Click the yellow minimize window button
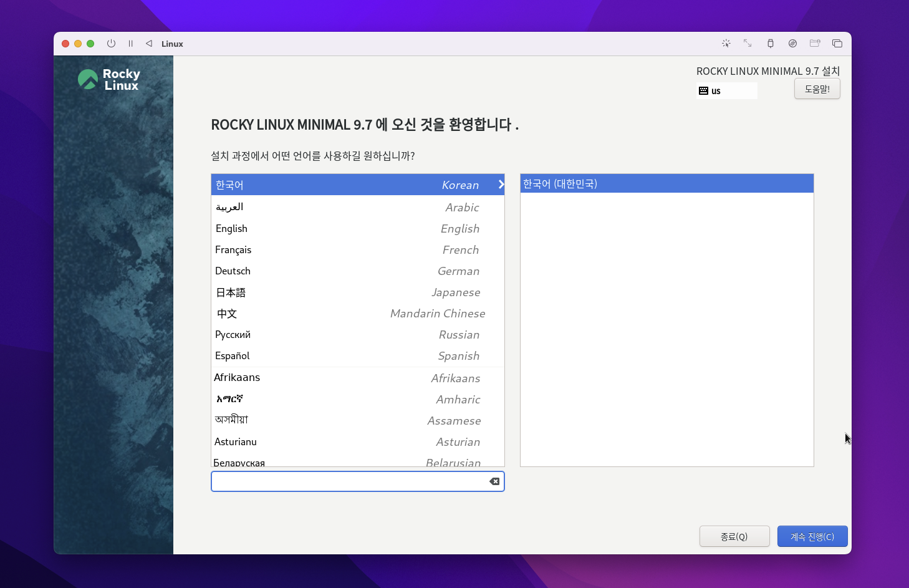Viewport: 909px width, 588px height. click(78, 44)
